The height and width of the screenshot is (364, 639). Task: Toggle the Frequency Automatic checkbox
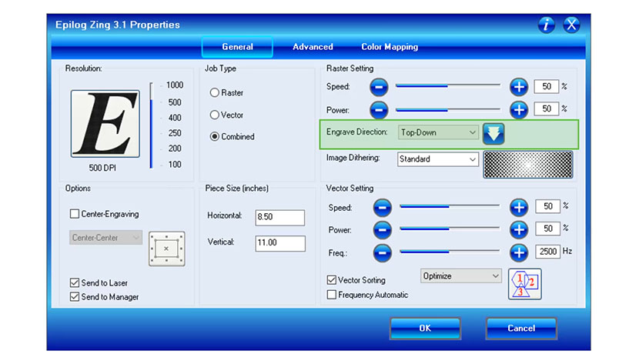pyautogui.click(x=332, y=295)
